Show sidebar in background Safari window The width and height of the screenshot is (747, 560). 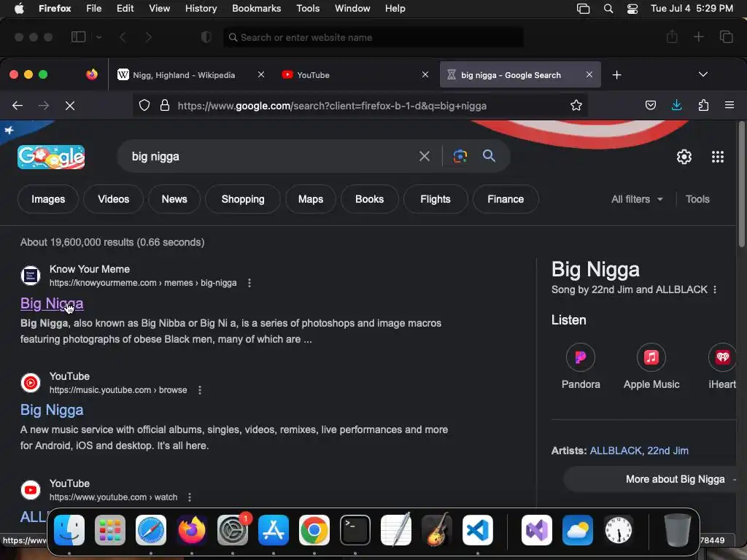pyautogui.click(x=78, y=37)
